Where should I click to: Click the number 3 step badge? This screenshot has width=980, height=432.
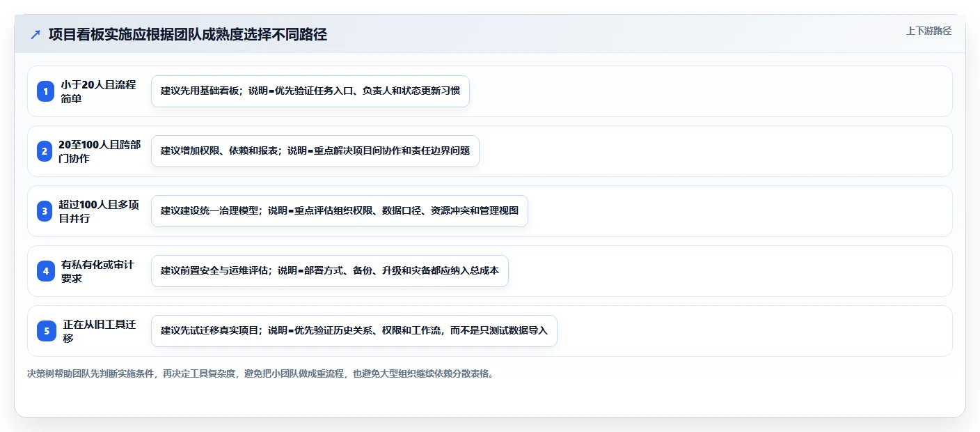pyautogui.click(x=45, y=211)
